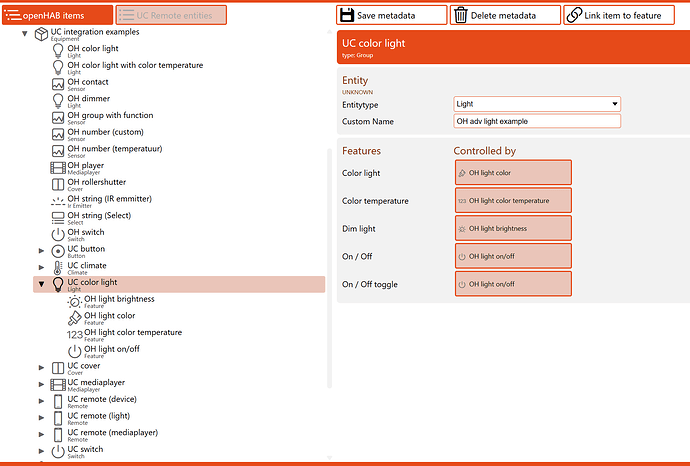This screenshot has width=690, height=466.
Task: Click the cube icon beside UC integration examples
Action: click(x=41, y=34)
